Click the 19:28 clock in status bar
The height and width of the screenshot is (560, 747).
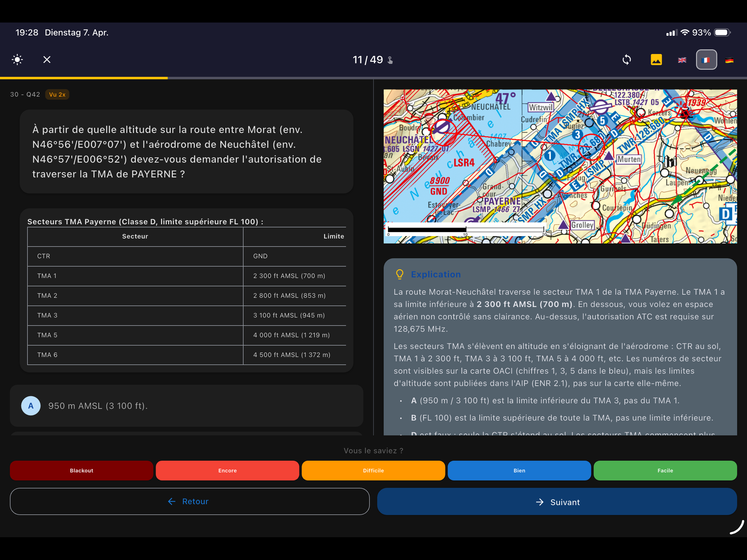27,32
